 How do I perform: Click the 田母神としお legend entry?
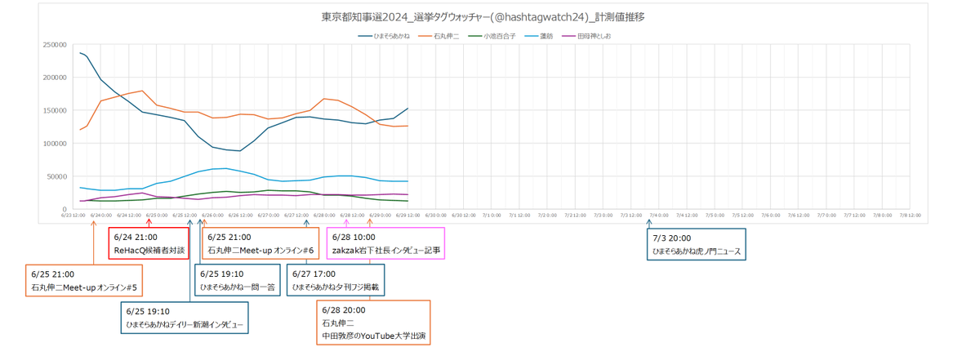tap(586, 36)
